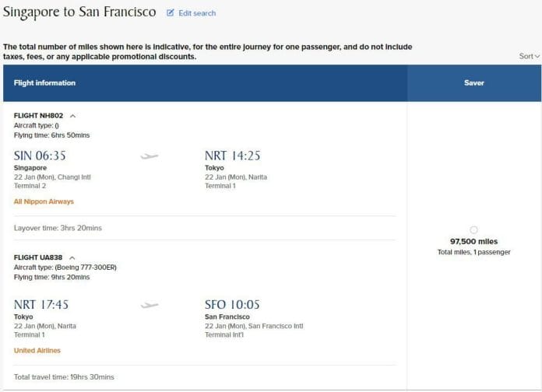542x392 pixels.
Task: Click the Singapore to San Francisco title
Action: pyautogui.click(x=79, y=12)
